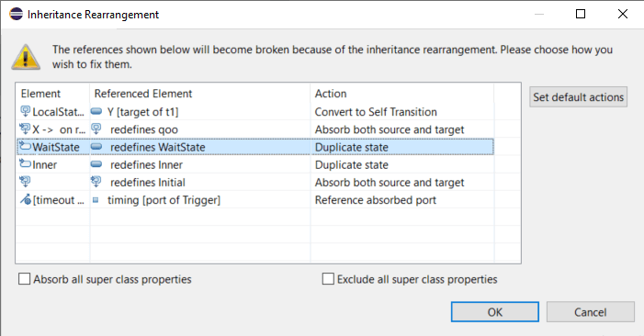Image resolution: width=644 pixels, height=336 pixels.
Task: Click the transition icon beside LocalStat... row
Action: point(26,111)
